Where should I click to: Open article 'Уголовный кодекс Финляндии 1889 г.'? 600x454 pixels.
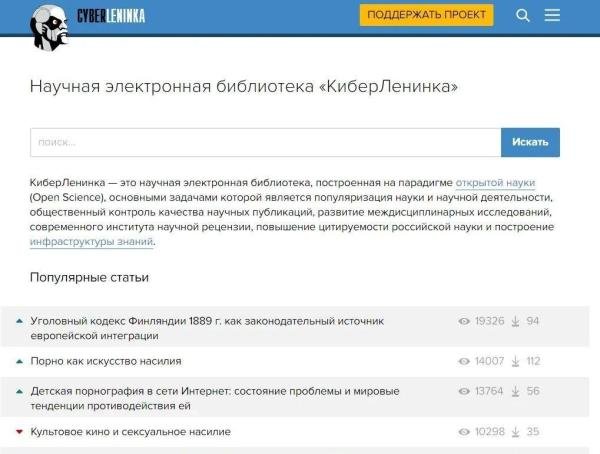pos(207,328)
